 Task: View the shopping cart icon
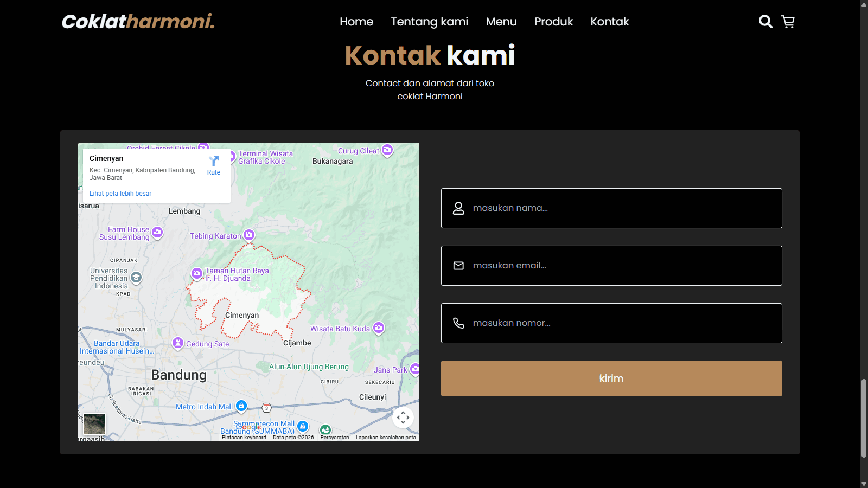[x=788, y=22]
